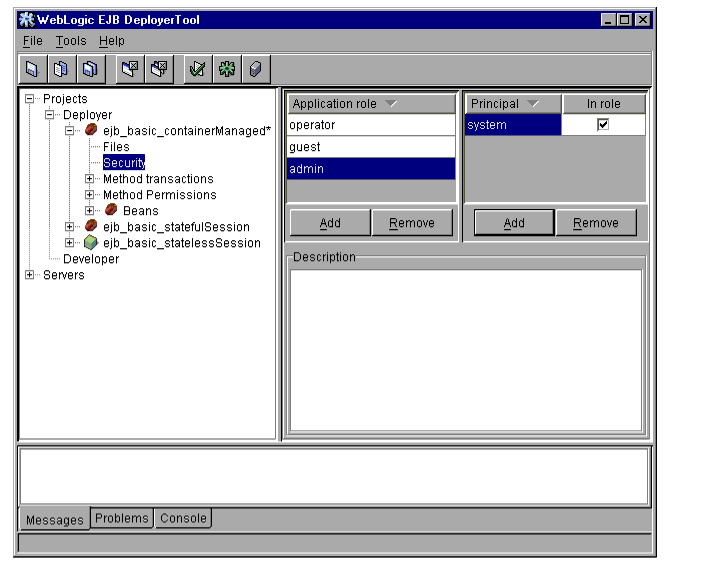Image resolution: width=713 pixels, height=567 pixels.
Task: Sort by the Application role column header
Action: pos(371,104)
